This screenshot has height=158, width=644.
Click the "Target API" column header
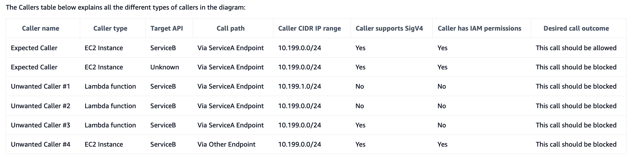tap(167, 28)
